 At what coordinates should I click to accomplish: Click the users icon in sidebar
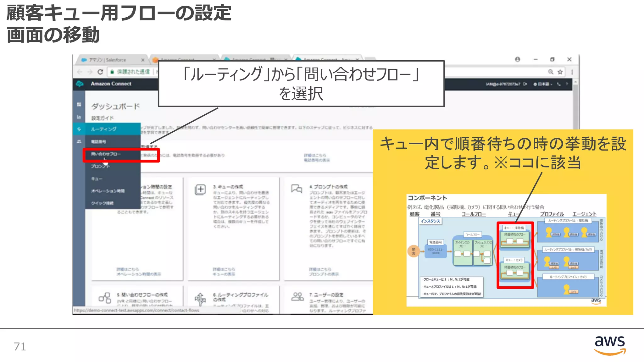pos(79,141)
